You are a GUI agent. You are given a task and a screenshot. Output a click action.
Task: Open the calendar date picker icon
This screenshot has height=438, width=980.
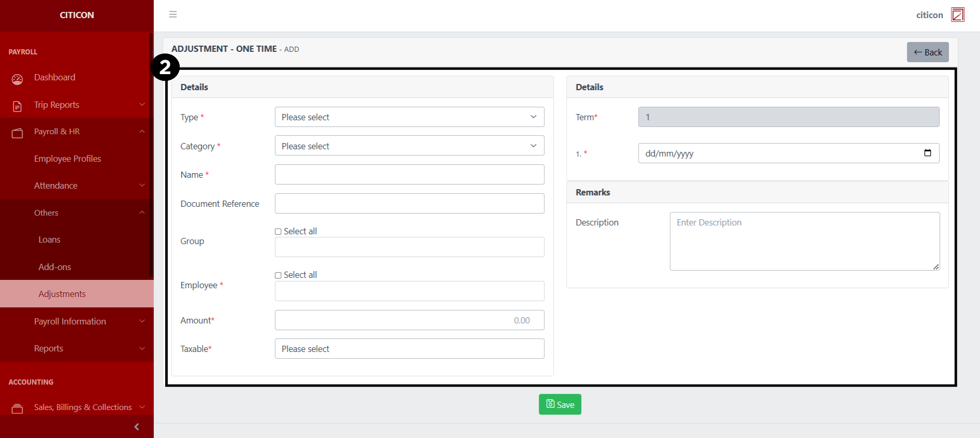[927, 153]
